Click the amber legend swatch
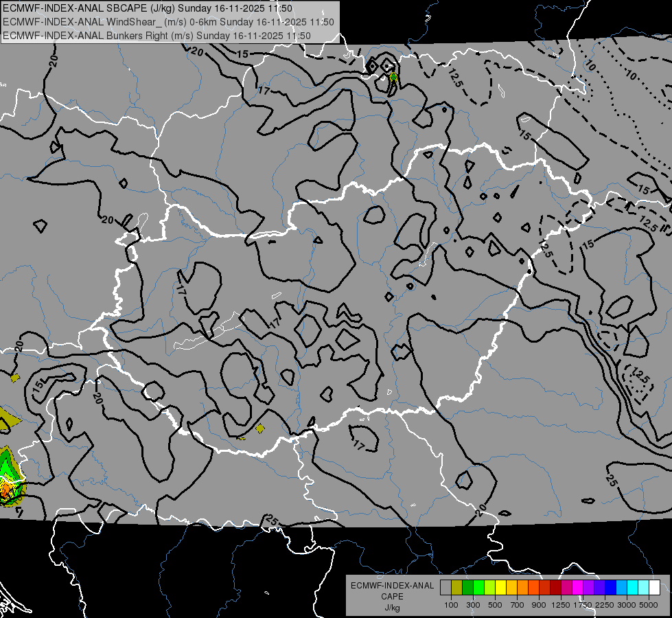This screenshot has width=672, height=618. pyautogui.click(x=511, y=588)
